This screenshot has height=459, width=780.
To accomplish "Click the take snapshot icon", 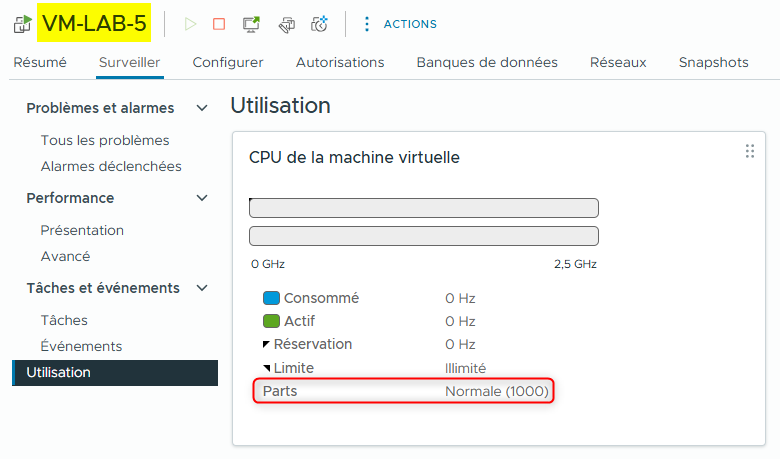I will (x=320, y=24).
